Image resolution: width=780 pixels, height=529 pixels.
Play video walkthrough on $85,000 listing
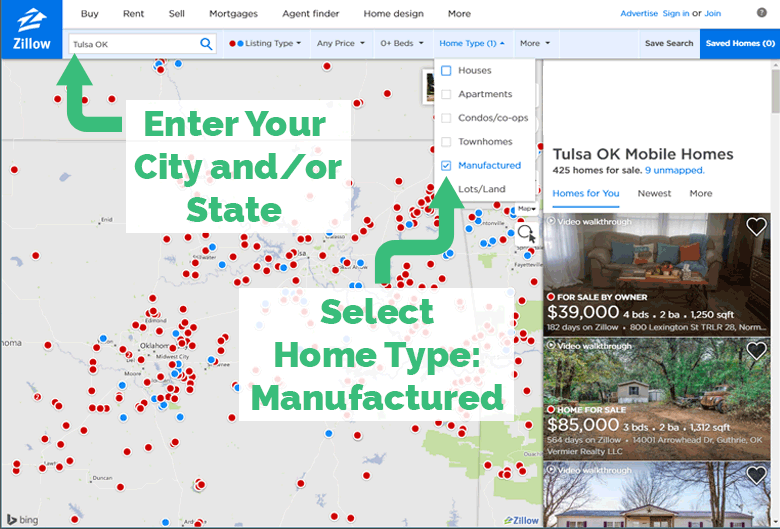[x=589, y=345]
